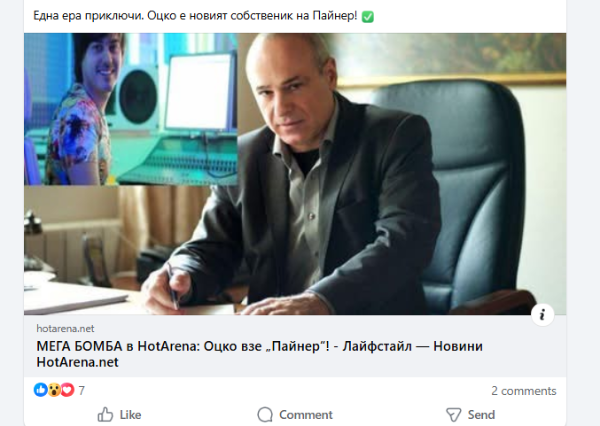This screenshot has height=426, width=600.
Task: Click the info "i" icon on link preview
Action: [x=542, y=315]
